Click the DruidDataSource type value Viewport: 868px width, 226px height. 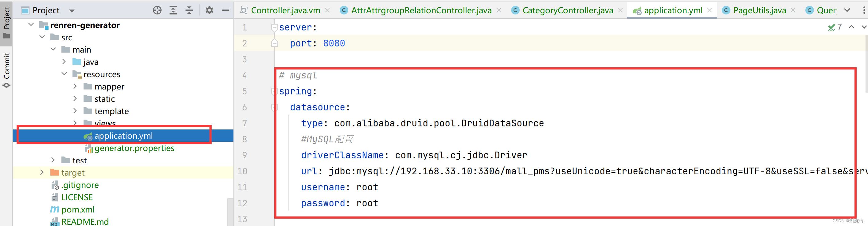point(439,124)
